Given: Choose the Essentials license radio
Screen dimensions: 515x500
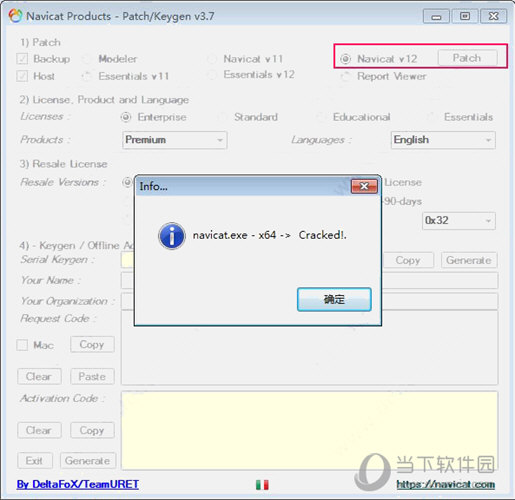Looking at the screenshot, I should (x=432, y=117).
